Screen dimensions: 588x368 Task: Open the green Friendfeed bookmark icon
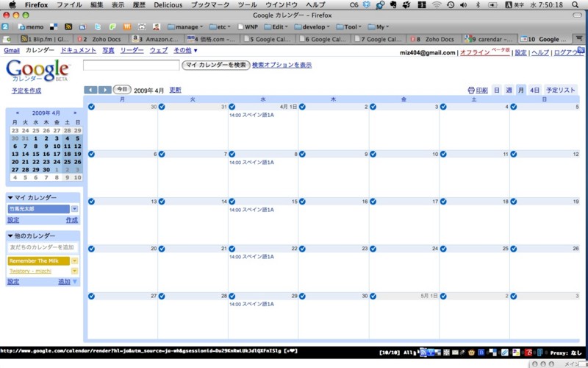[112, 26]
